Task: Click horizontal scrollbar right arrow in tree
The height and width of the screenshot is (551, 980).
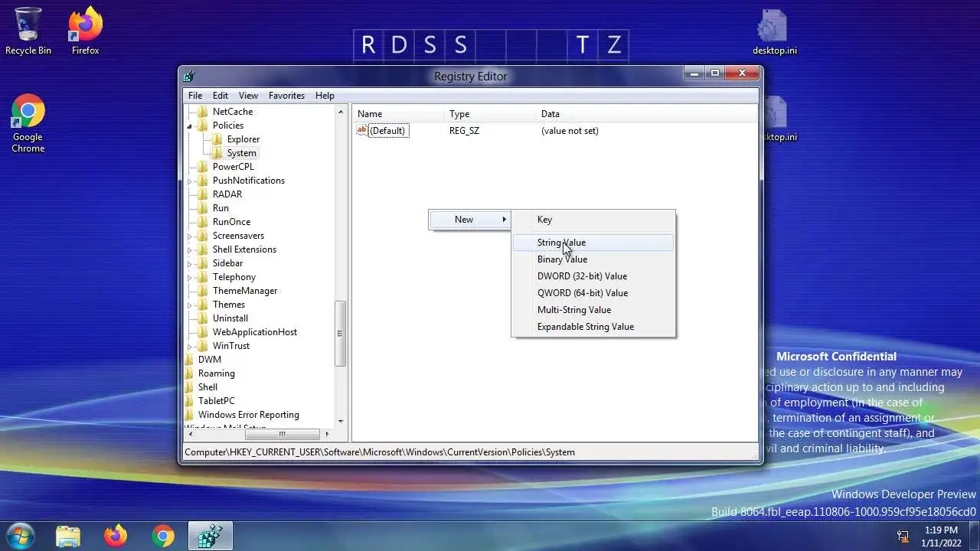Action: (328, 434)
